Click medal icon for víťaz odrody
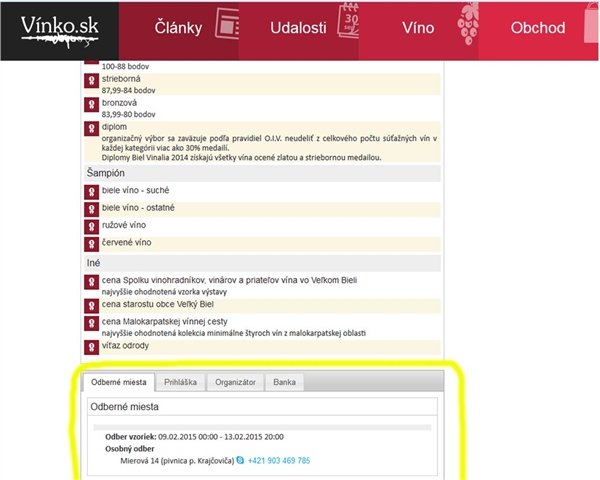This screenshot has height=480, width=600. 91,348
